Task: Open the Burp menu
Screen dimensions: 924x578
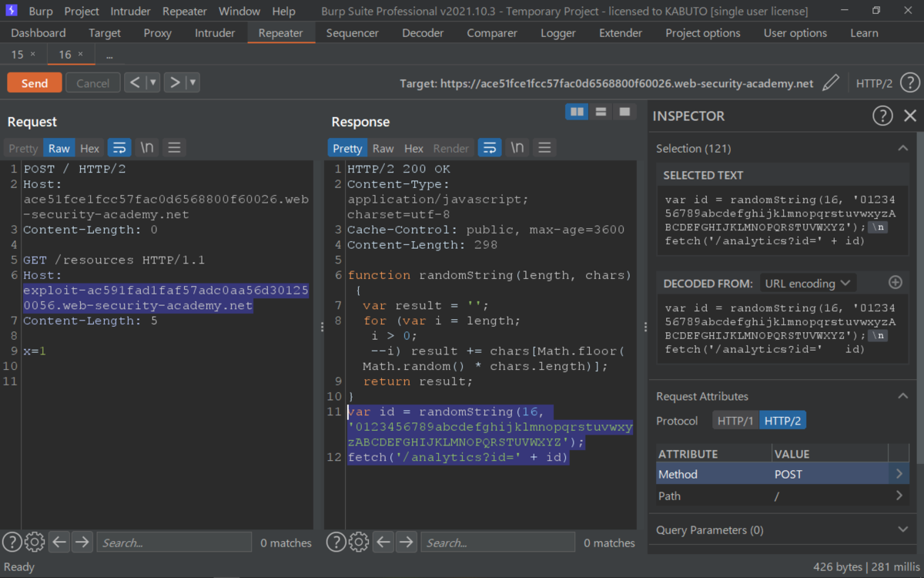Action: click(x=41, y=12)
